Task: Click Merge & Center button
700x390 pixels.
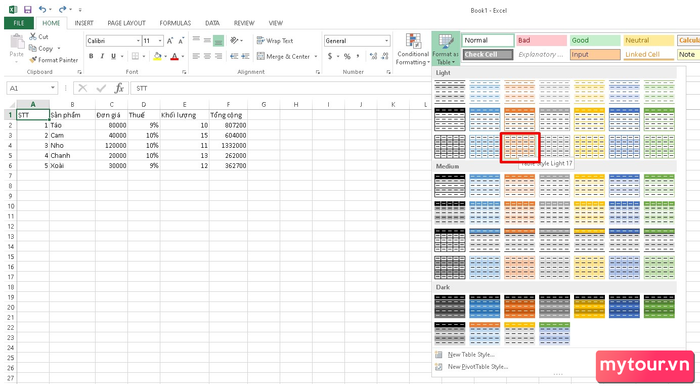Action: click(x=283, y=57)
